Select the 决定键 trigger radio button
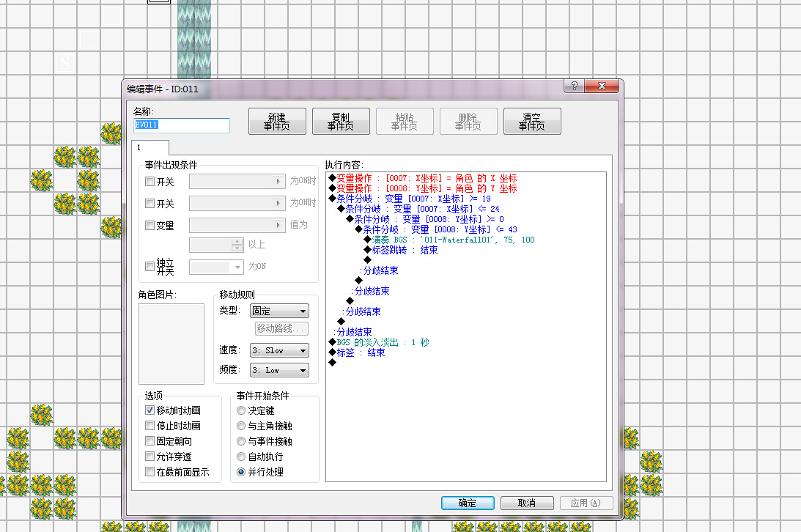Viewport: 801px width, 532px height. (241, 410)
